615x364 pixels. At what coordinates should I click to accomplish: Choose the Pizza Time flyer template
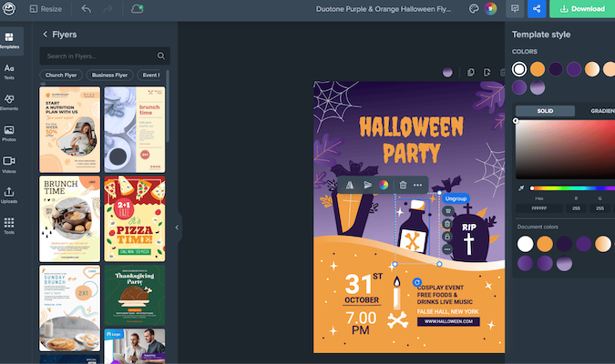135,218
